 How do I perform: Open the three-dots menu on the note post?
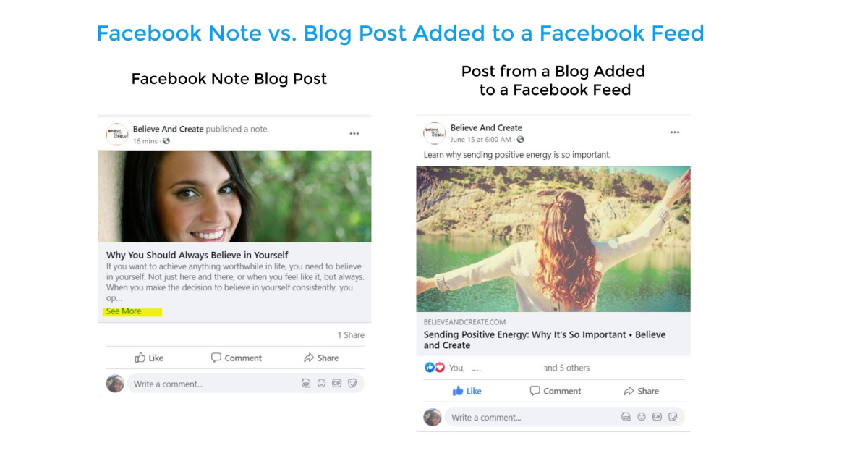click(354, 134)
